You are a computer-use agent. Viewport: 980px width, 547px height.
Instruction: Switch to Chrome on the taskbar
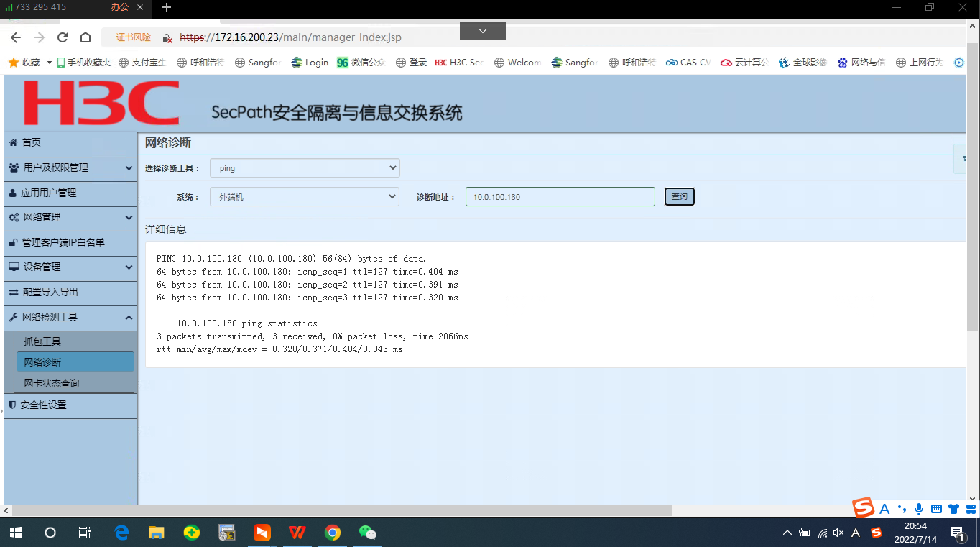click(333, 533)
